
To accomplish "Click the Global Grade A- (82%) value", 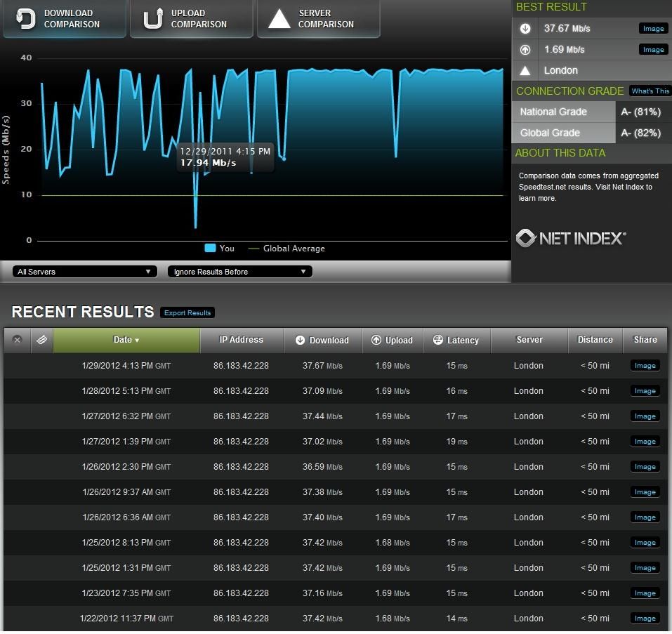I will point(640,133).
